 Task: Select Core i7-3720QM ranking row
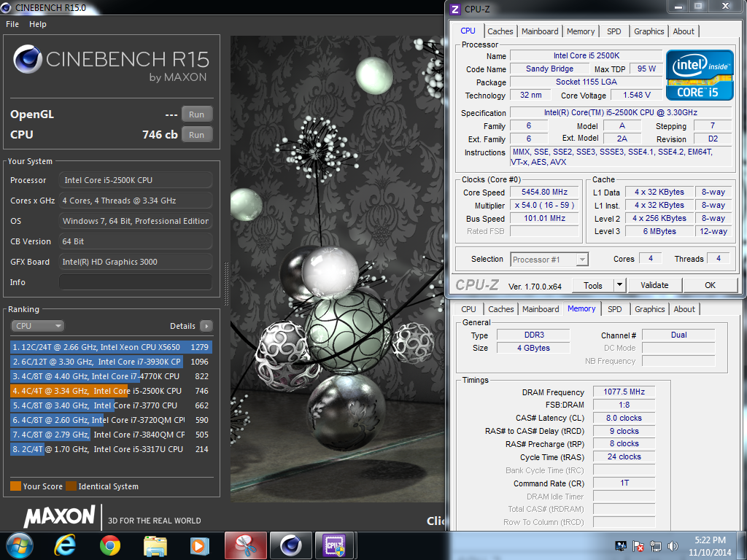tap(111, 421)
